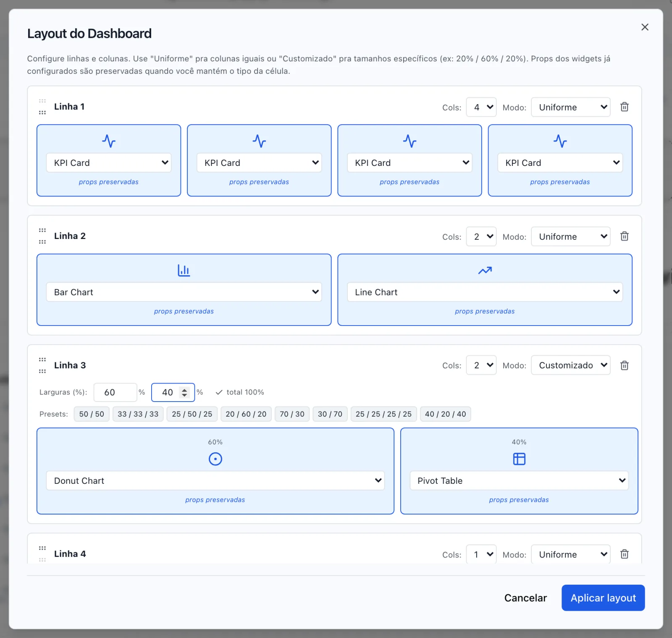The image size is (672, 638).
Task: Click the Line Chart trend icon
Action: coord(485,270)
